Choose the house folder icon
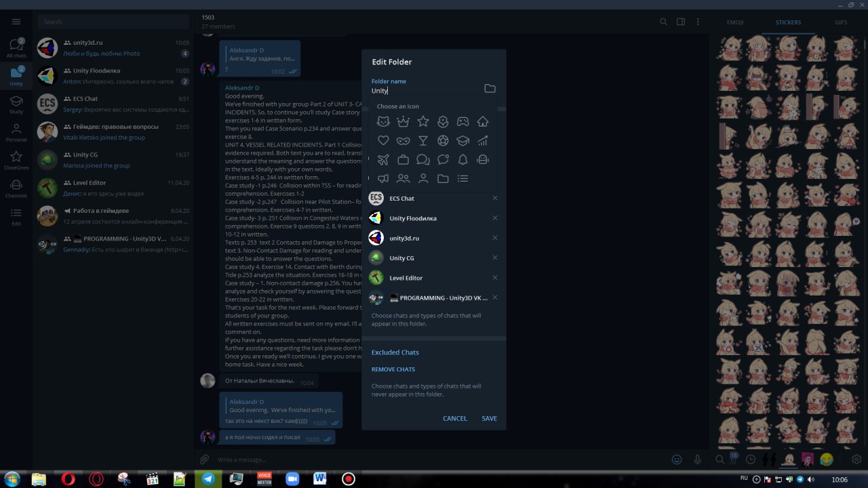868x488 pixels. click(483, 121)
